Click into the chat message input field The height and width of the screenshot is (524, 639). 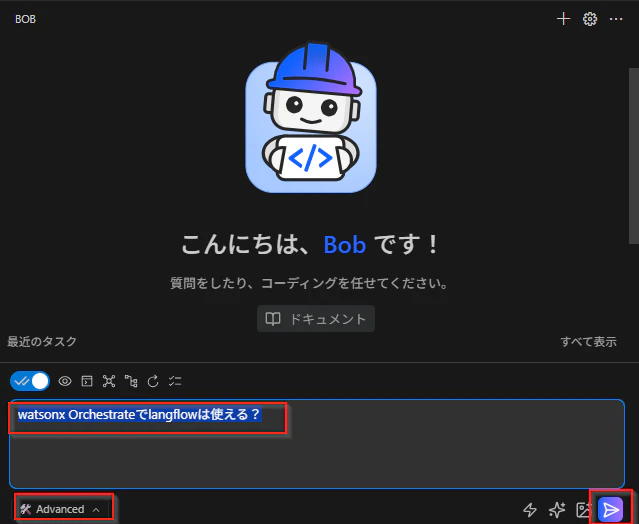coord(317,444)
